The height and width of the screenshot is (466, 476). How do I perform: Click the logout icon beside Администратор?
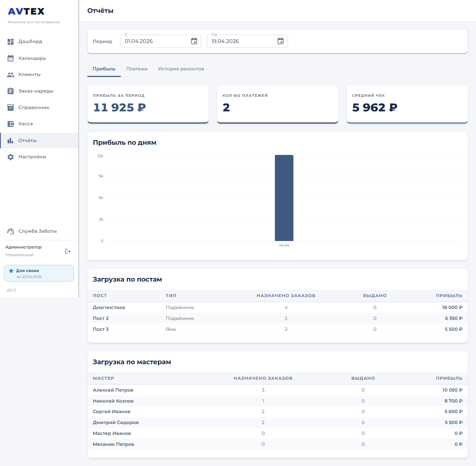tap(68, 251)
